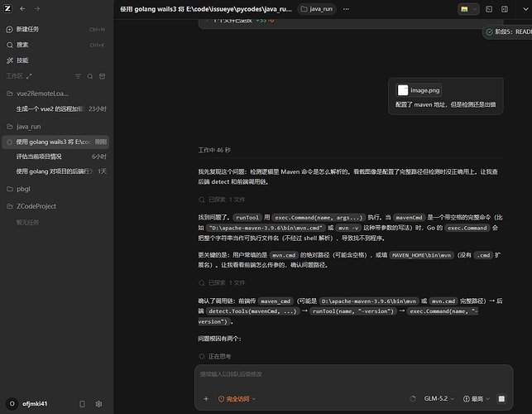Click the context usage circle indicator

[x=413, y=399]
